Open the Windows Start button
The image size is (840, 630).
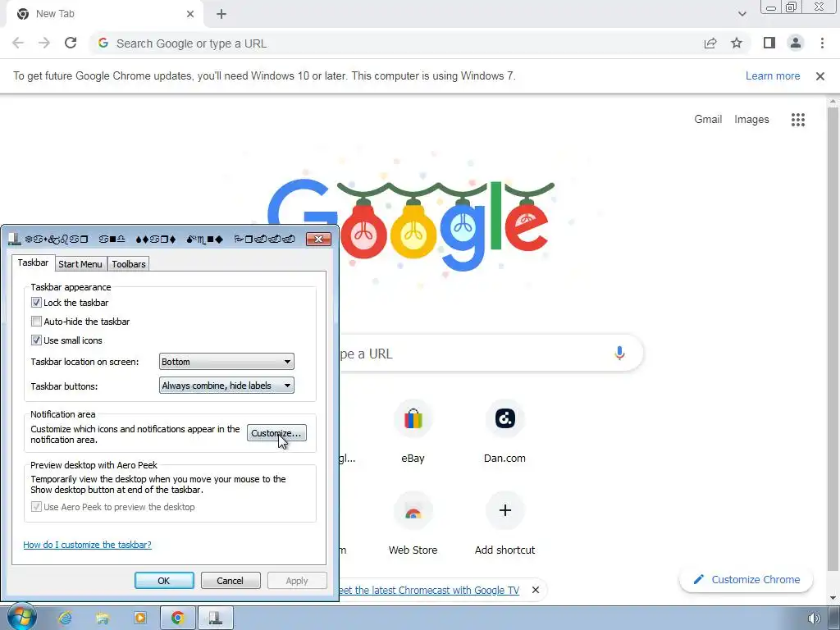tap(22, 618)
